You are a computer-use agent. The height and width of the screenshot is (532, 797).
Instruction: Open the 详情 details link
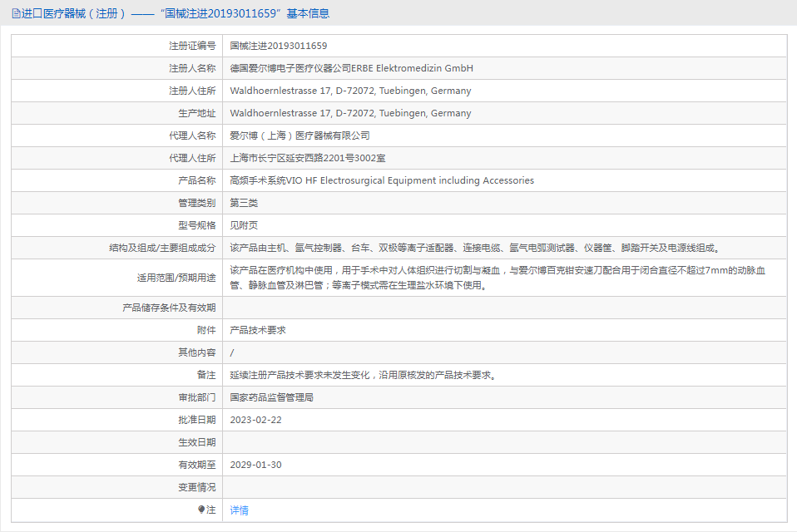pyautogui.click(x=239, y=510)
